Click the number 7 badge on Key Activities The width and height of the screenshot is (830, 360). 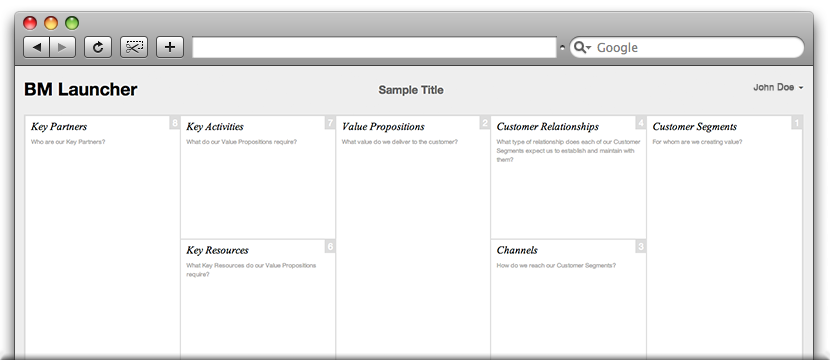point(330,123)
